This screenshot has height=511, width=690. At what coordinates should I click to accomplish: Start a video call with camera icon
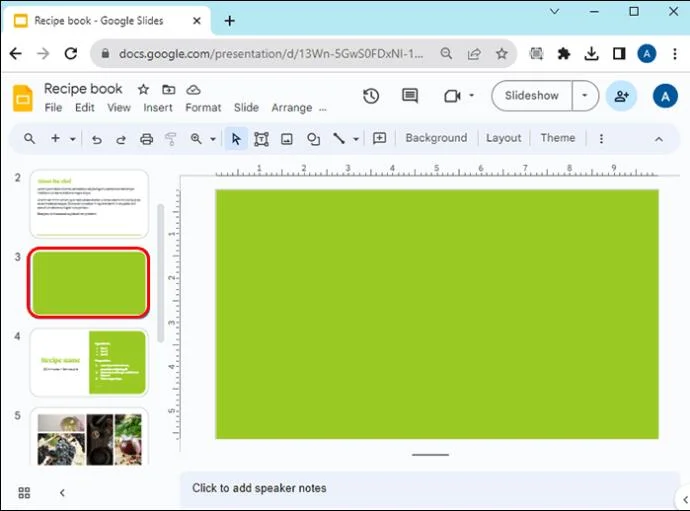coord(452,96)
